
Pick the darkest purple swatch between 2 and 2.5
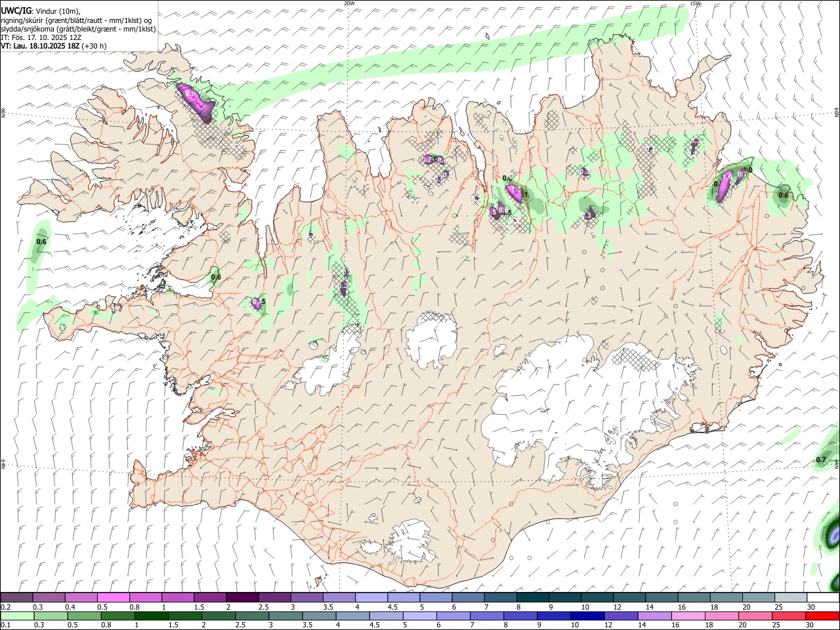point(241,598)
